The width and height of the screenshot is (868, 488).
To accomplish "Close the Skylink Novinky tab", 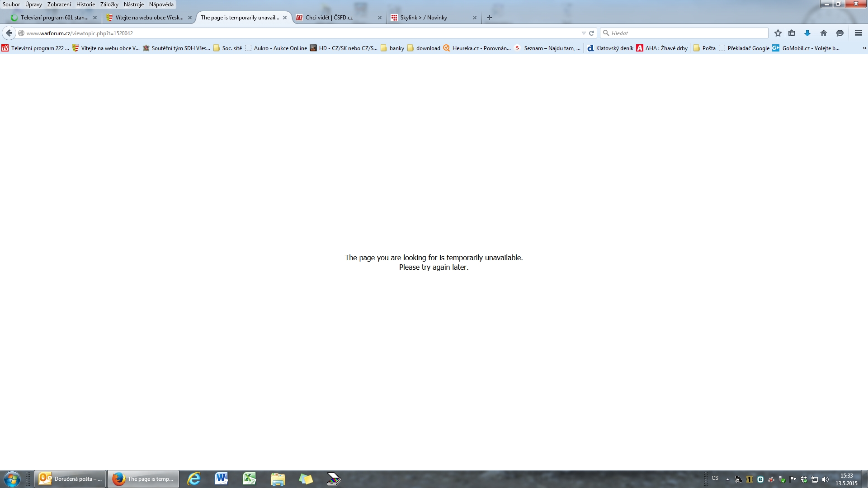I will click(x=474, y=18).
